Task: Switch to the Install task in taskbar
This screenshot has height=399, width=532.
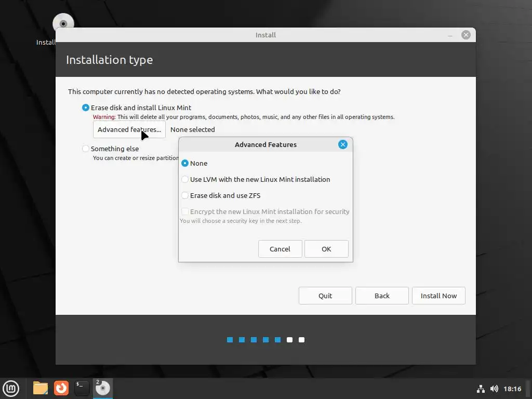Action: coord(102,388)
